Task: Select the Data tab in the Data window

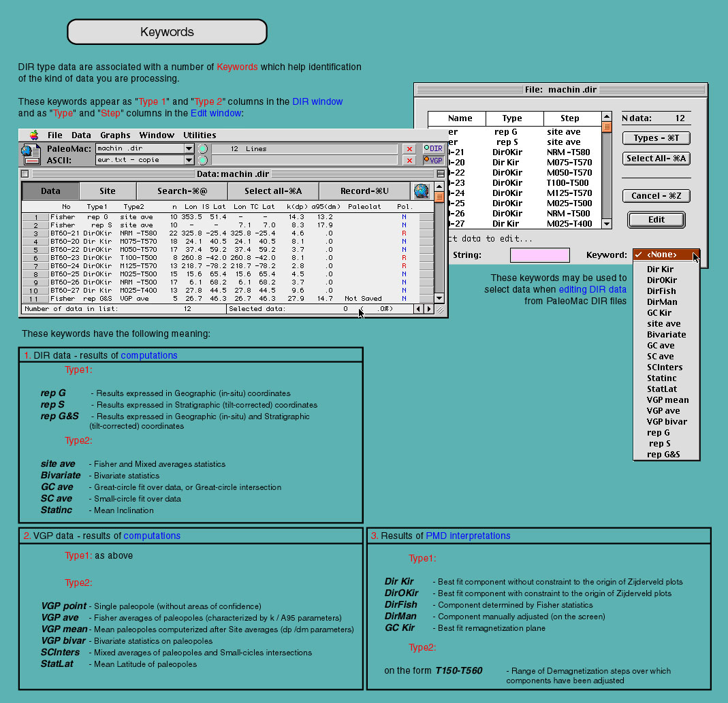Action: click(x=50, y=191)
